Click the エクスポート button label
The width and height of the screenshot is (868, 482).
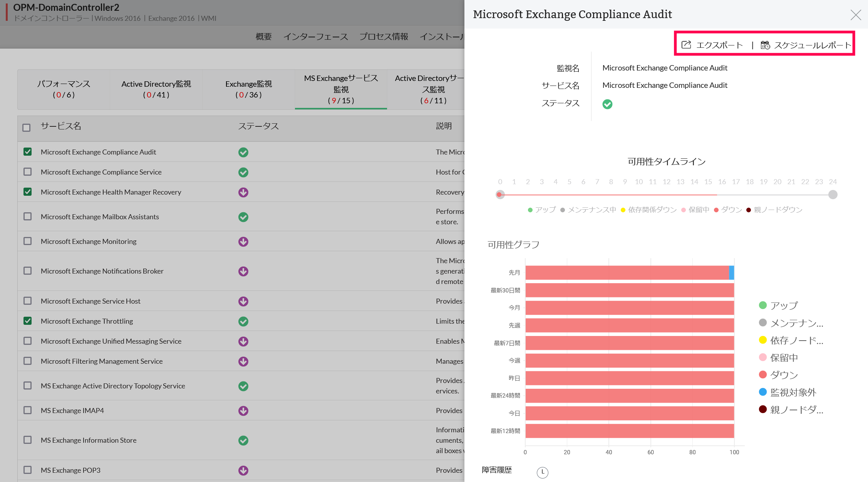(x=719, y=45)
